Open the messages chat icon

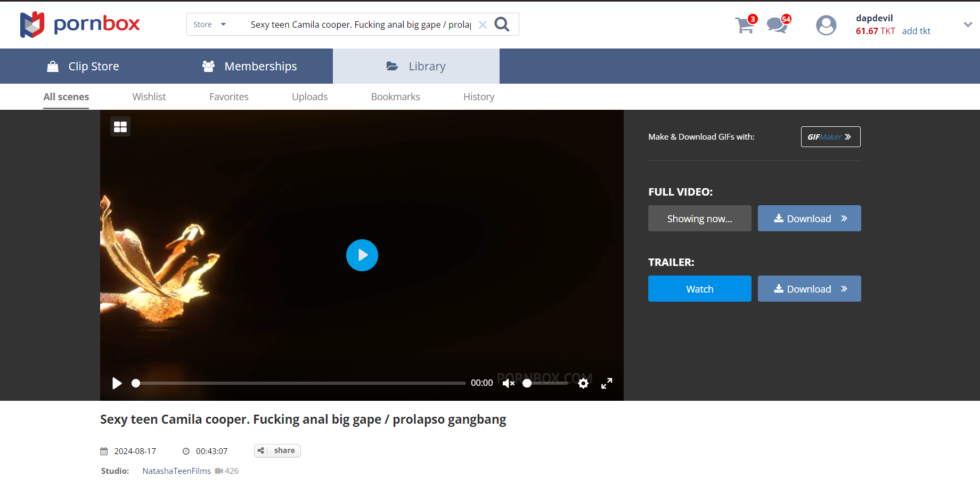[x=778, y=25]
